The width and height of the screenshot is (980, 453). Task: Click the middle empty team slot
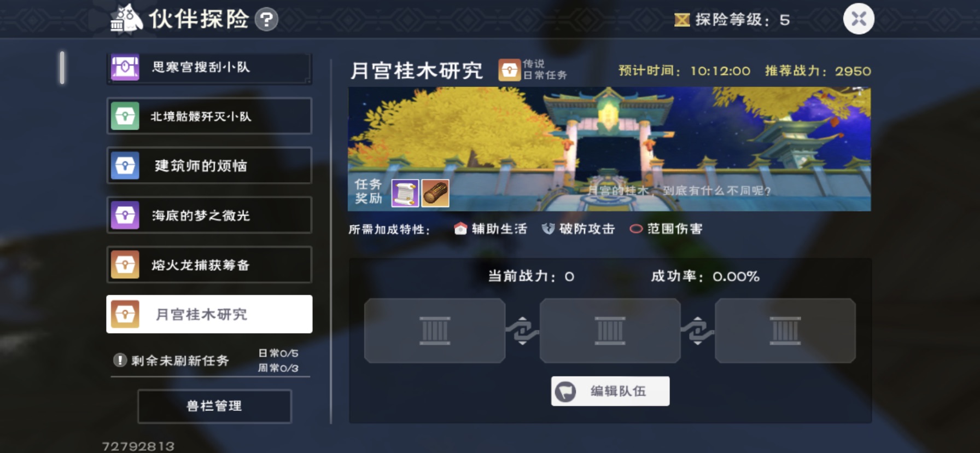(x=610, y=330)
